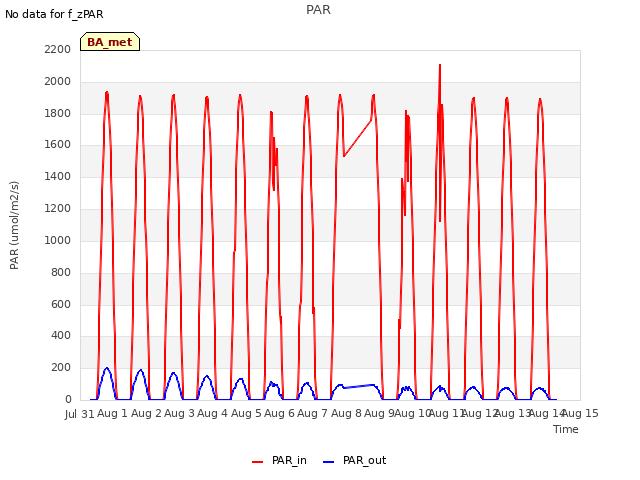
Task: Click the Aug 7 x-axis date label
Action: pos(313,413)
